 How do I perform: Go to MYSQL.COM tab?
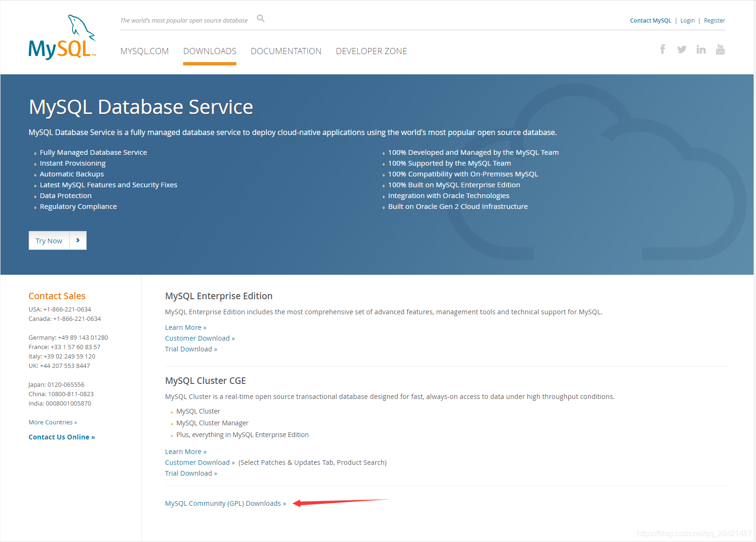pyautogui.click(x=145, y=51)
